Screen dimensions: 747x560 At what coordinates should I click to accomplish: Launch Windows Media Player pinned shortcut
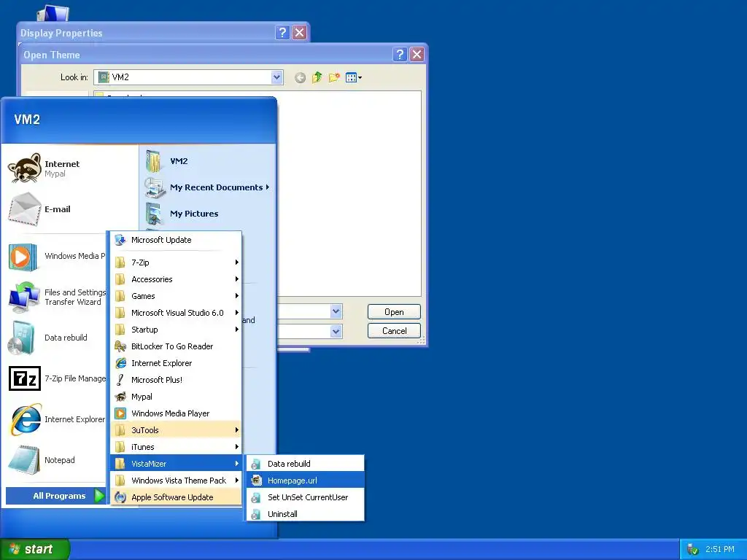coord(56,256)
